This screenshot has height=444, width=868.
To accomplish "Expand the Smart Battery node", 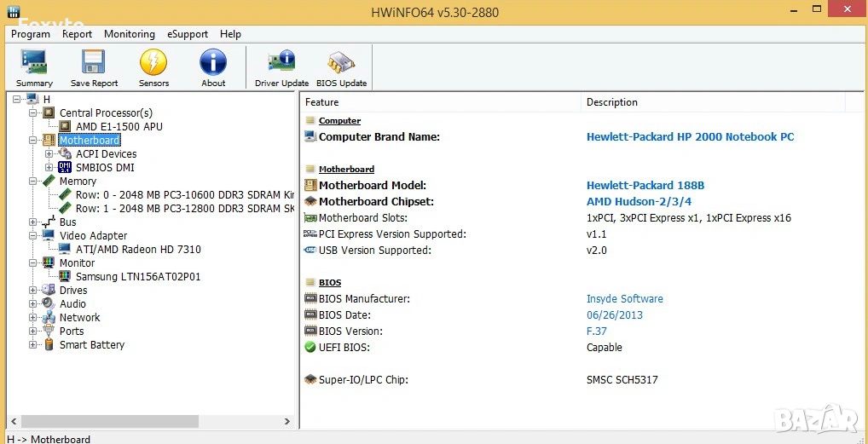I will pyautogui.click(x=33, y=345).
